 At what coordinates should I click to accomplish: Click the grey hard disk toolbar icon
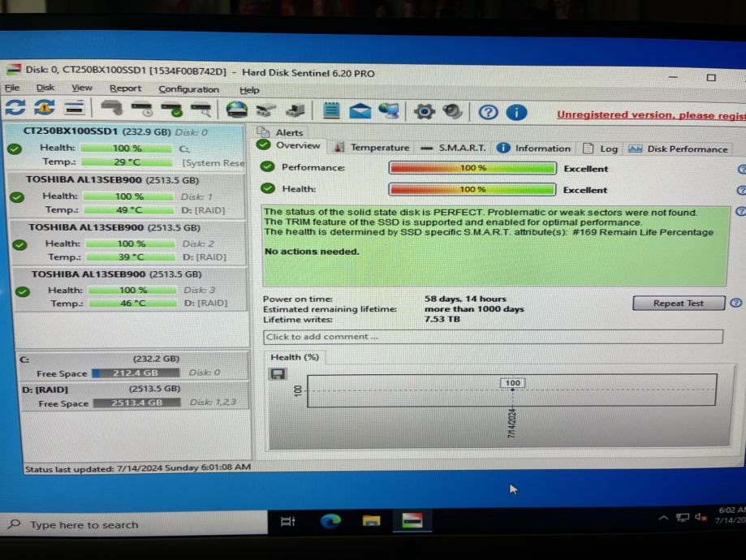tap(112, 108)
